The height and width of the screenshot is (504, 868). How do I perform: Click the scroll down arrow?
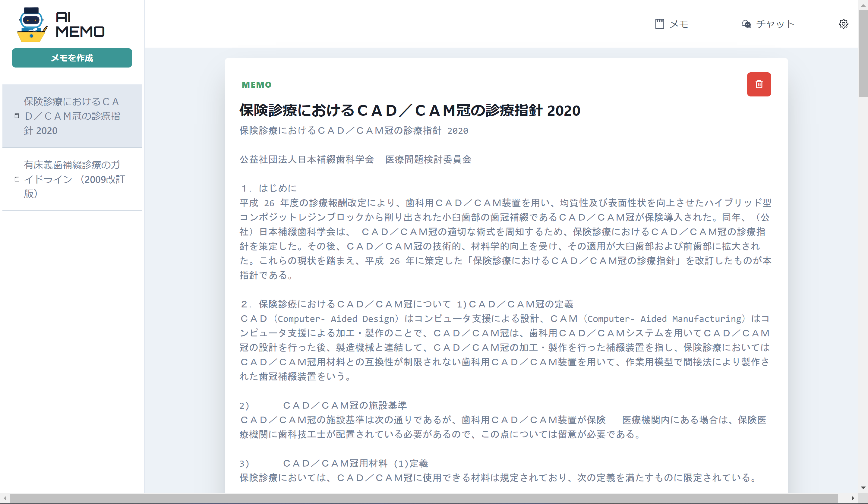point(863,487)
